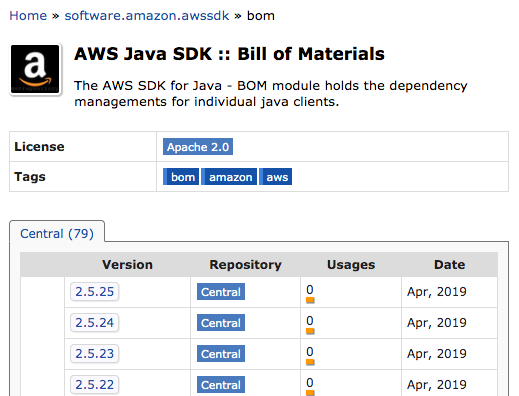The image size is (519, 396).
Task: Click the Usages column header
Action: tap(351, 265)
